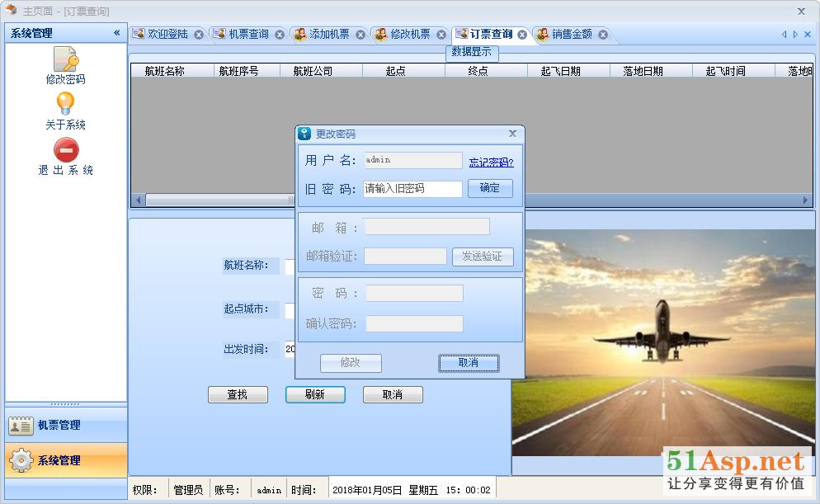Open the 机票管理 navigation group
This screenshot has height=504, width=820.
(x=66, y=425)
